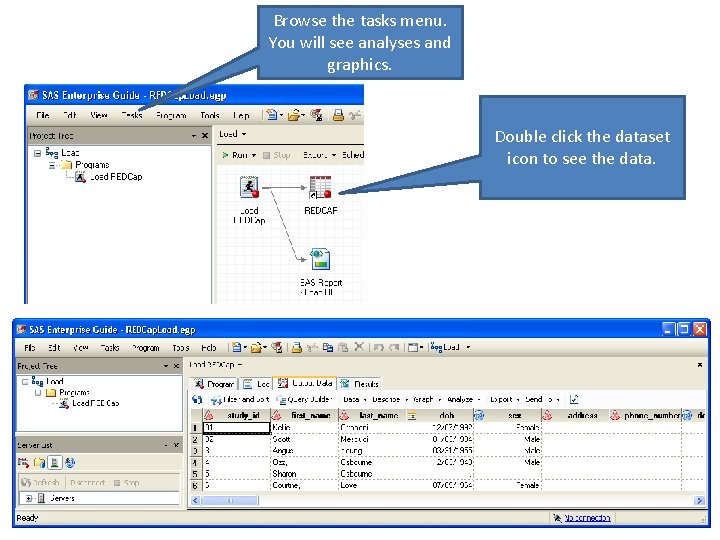Click the Run button in the process flow
The width and height of the screenshot is (720, 540).
tap(236, 155)
